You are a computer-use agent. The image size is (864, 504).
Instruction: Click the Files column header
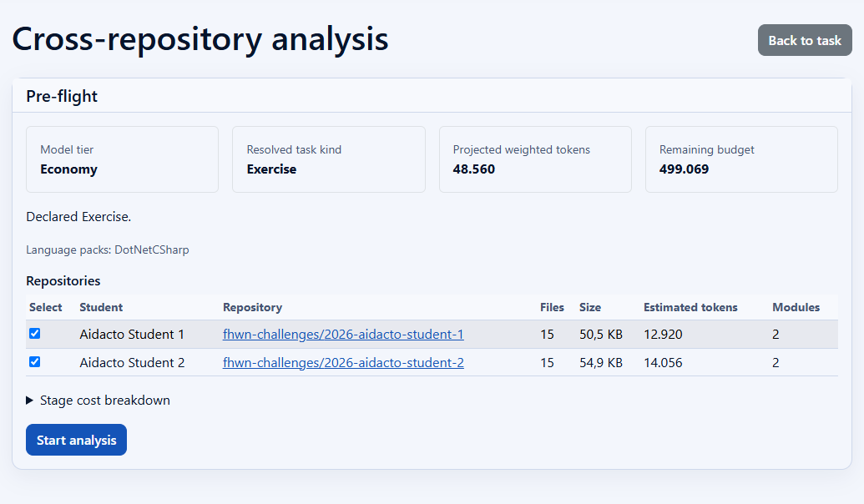552,307
